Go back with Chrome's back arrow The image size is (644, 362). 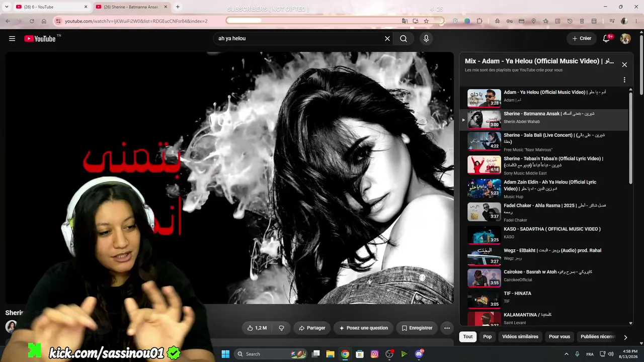tap(8, 21)
